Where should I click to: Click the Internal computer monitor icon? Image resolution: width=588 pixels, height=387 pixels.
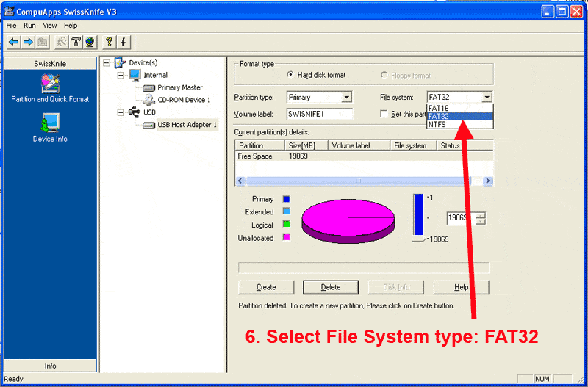point(135,75)
